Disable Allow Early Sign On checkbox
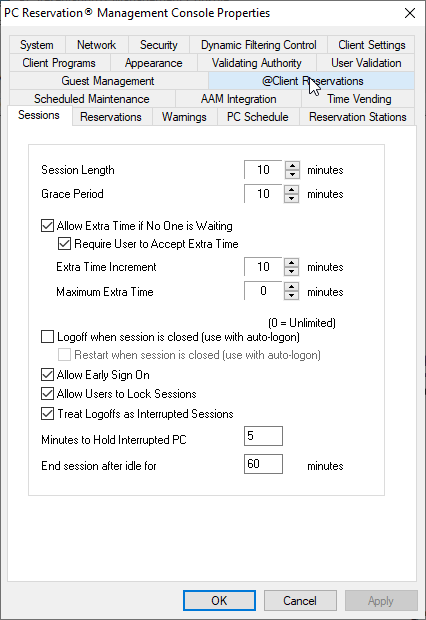Screen dimensions: 426x620 coord(47,374)
